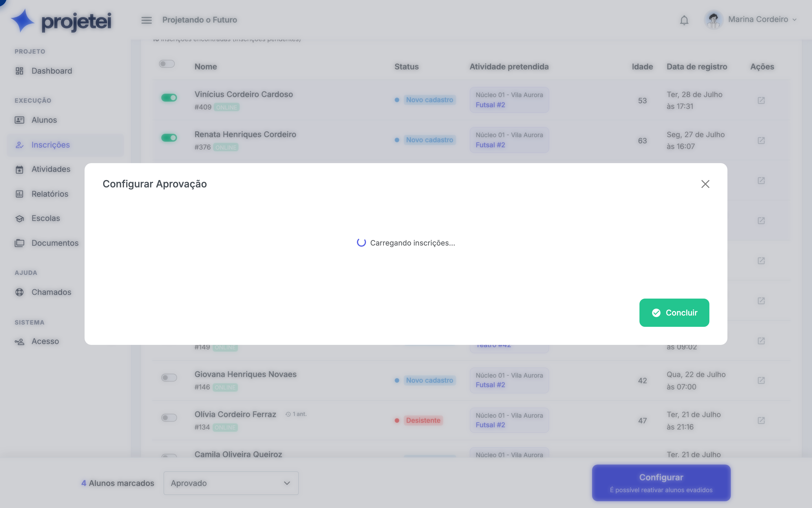Click the name Olívia Cordeiro Ferraz
This screenshot has height=508, width=812.
(x=235, y=414)
